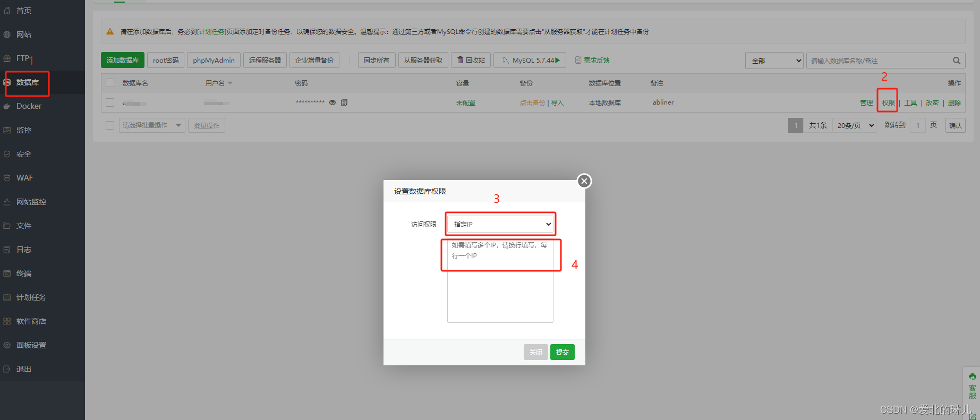Check the database row checkbox
The image size is (980, 420).
[x=110, y=102]
